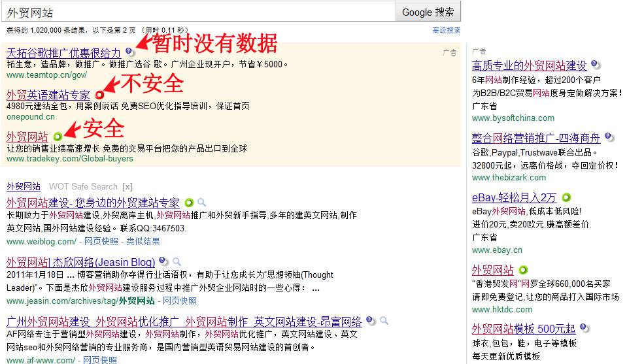The image size is (627, 364).
Task: Click green WOT icon beside hktdc 外贸网站 ad
Action: coord(523,270)
